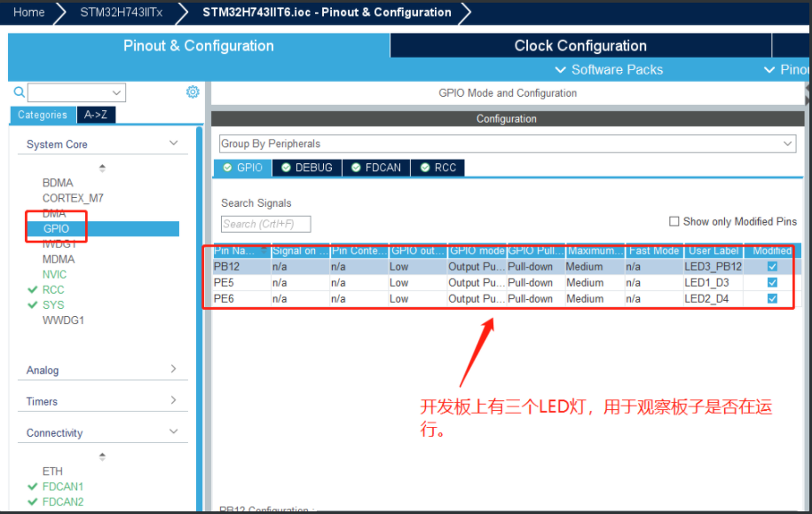Screen dimensions: 812x514
Task: Select CORTEX_M7 in System Core list
Action: (73, 198)
